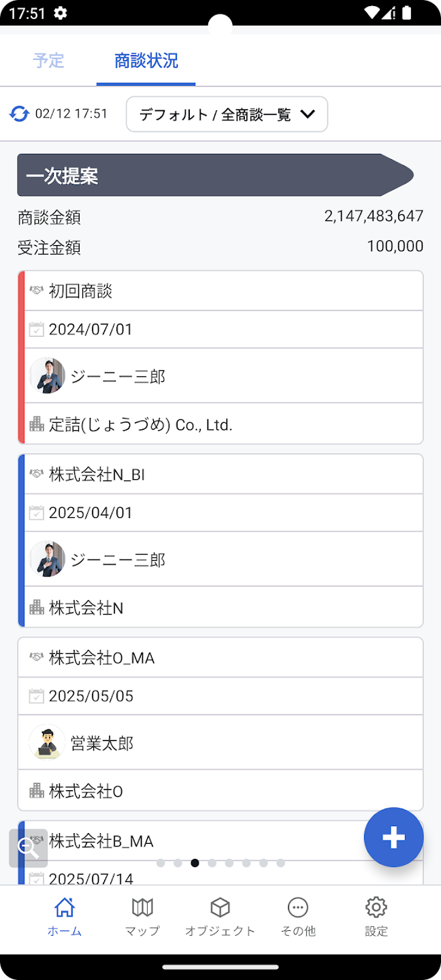Tap the last page indicator dot
Screen dimensions: 441x980
[x=280, y=863]
